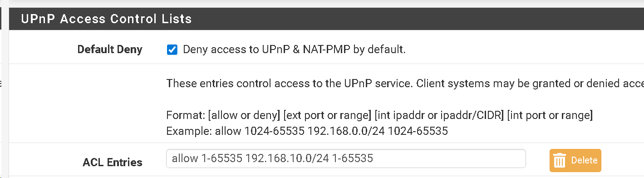Click the 'Default Deny' field label
This screenshot has height=178, width=644.
110,49
